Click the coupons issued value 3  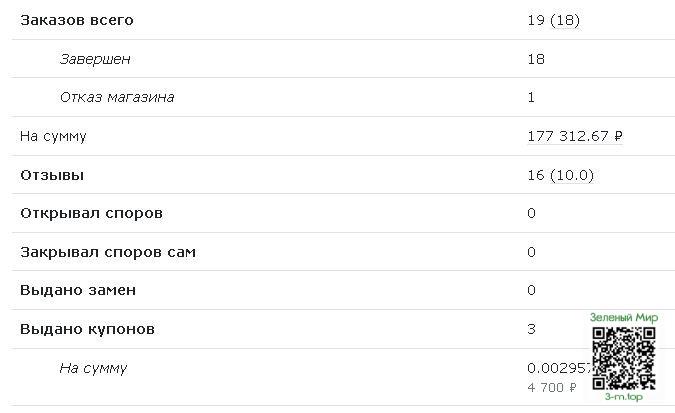tap(532, 329)
